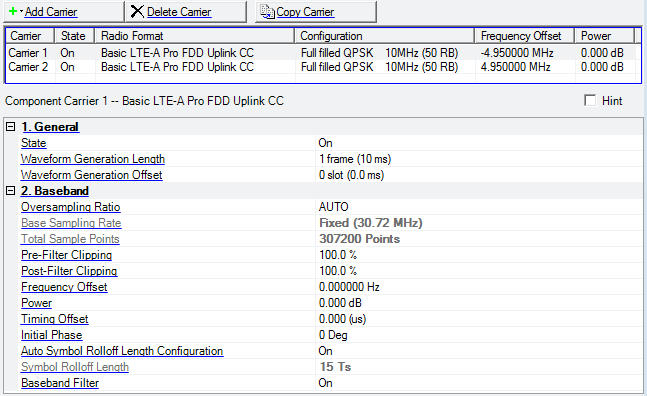Click the Frequency Offset column header
The height and width of the screenshot is (396, 647).
(x=524, y=36)
